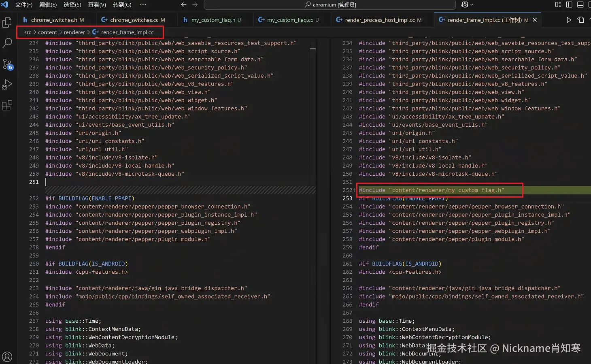591x364 pixels.
Task: Show more menus via ellipsis
Action: pyautogui.click(x=143, y=4)
